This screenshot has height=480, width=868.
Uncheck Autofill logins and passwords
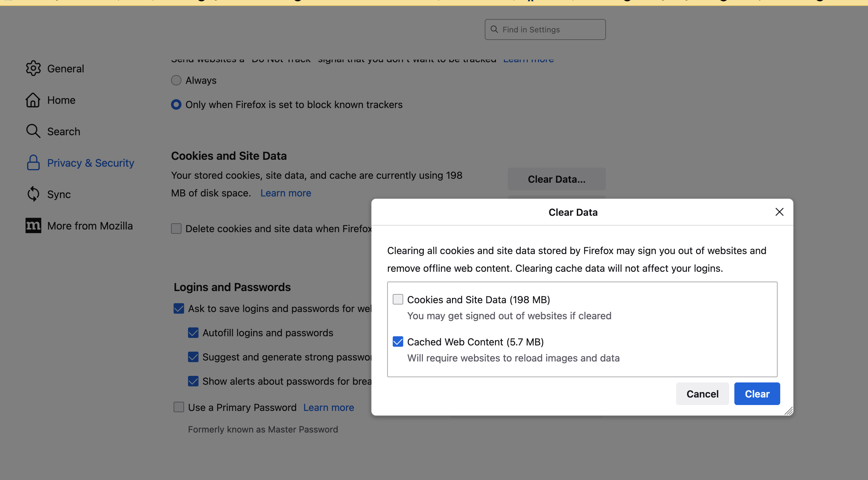(193, 333)
